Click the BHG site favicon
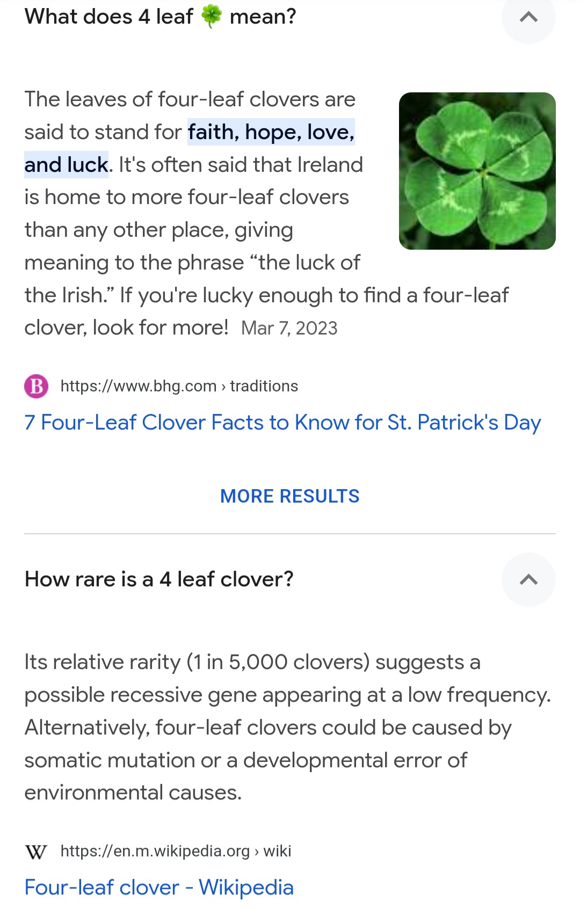The height and width of the screenshot is (924, 580). [x=37, y=386]
